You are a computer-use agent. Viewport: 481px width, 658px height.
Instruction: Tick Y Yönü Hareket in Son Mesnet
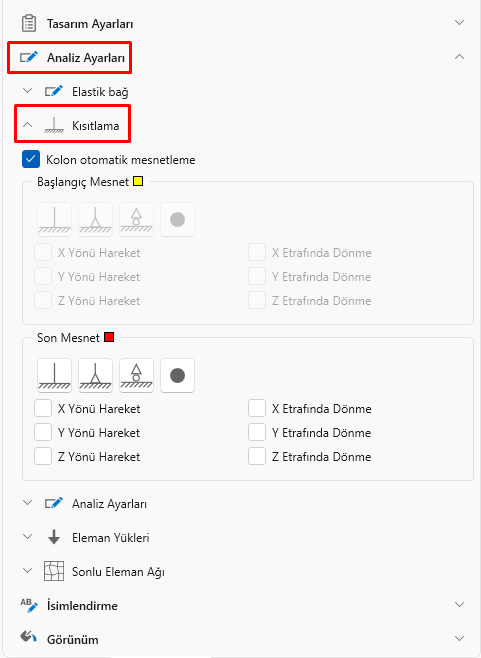(43, 432)
